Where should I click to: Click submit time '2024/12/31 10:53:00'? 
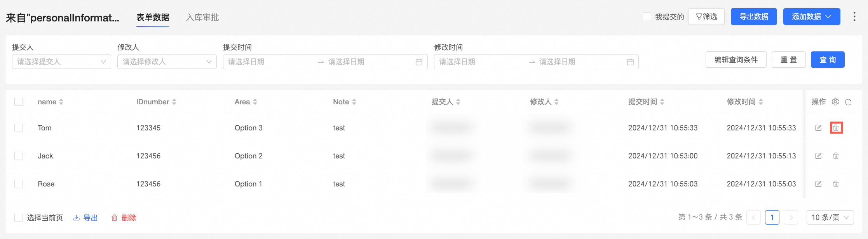663,156
